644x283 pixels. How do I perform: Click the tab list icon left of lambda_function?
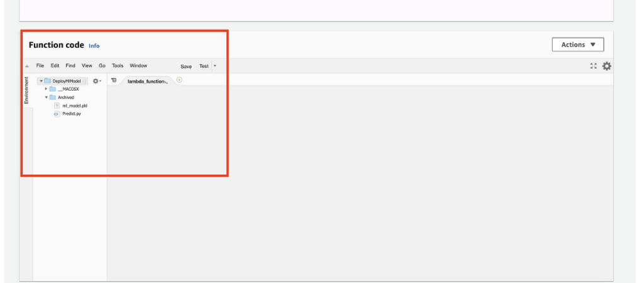114,80
